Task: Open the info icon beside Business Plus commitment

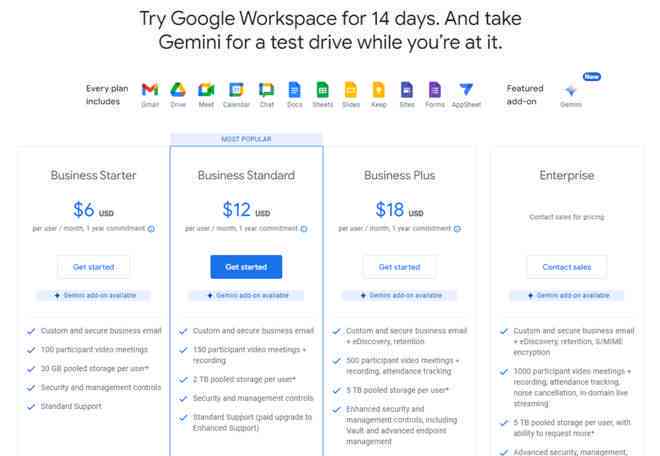Action: coord(457,229)
